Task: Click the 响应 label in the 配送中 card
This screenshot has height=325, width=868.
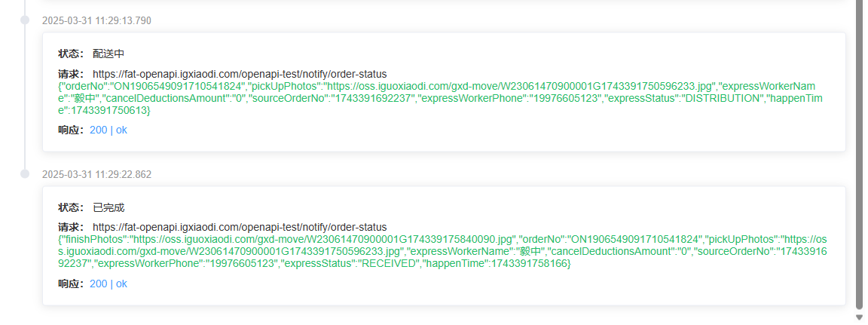Action: (70, 130)
